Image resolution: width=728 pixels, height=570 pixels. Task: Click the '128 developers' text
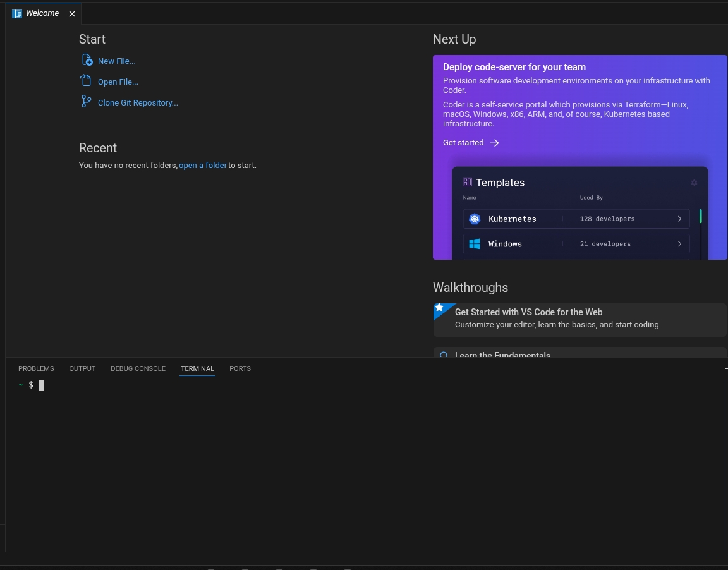(x=607, y=219)
